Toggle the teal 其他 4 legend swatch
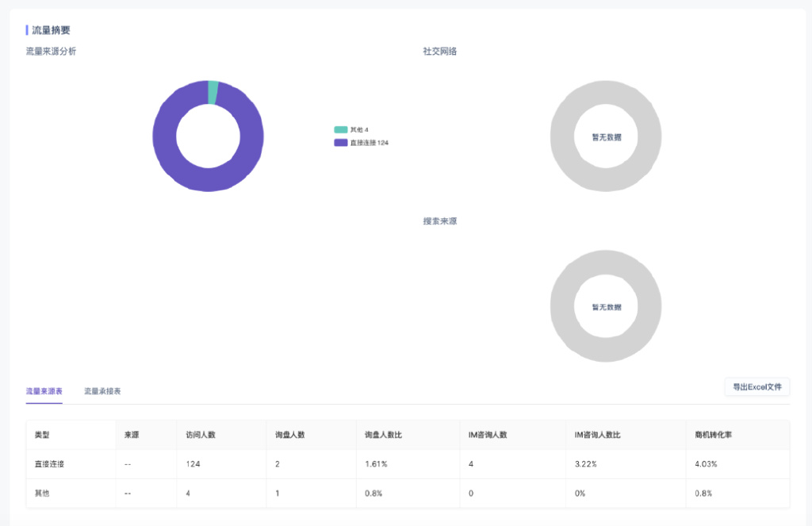This screenshot has height=526, width=812. click(x=341, y=129)
